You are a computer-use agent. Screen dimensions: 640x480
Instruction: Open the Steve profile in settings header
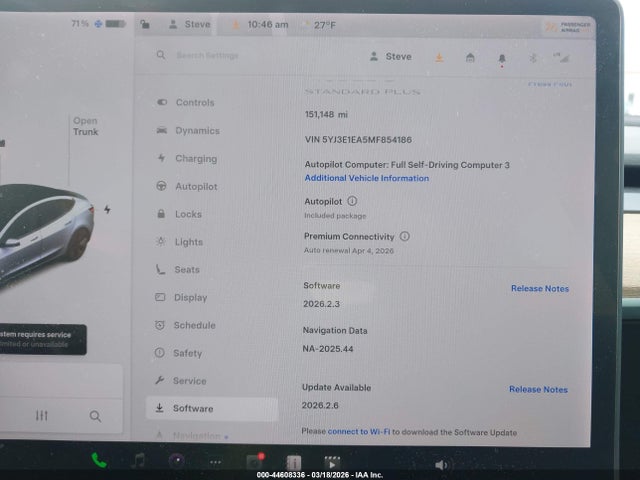[x=390, y=57]
